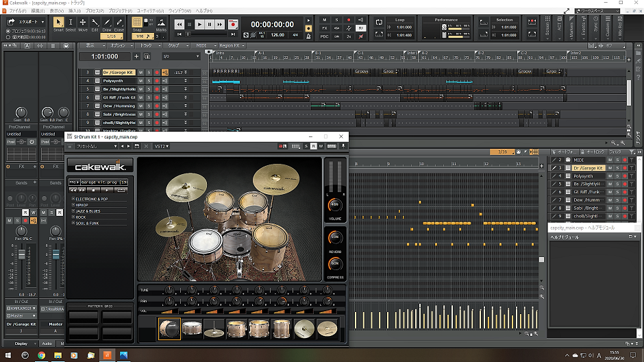Open the VST2 dropdown in plugin window

click(162, 146)
